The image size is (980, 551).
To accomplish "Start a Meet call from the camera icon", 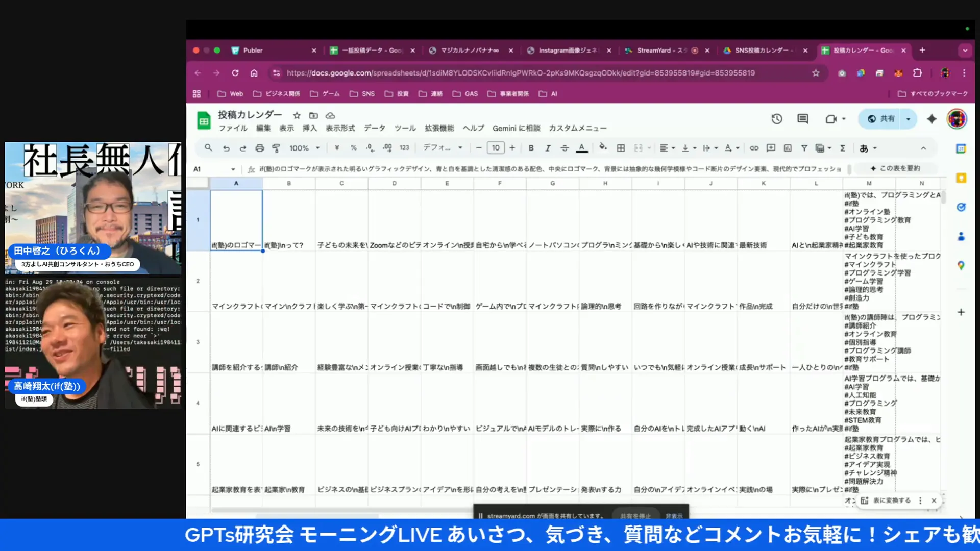I will click(x=832, y=118).
